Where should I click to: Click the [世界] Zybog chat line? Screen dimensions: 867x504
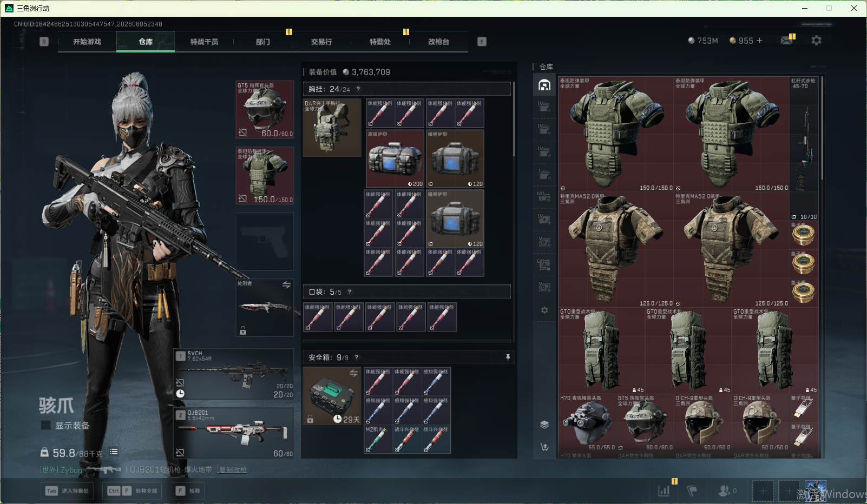tap(61, 470)
